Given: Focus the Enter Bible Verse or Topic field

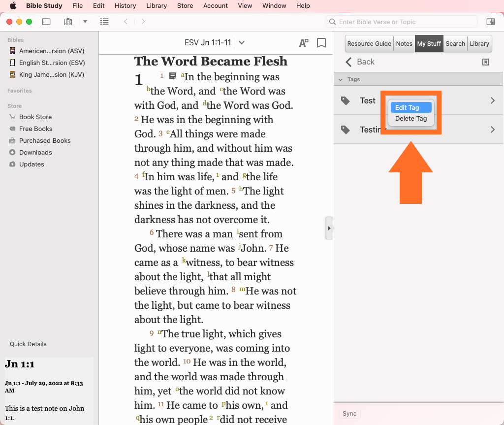Looking at the screenshot, I should 402,22.
